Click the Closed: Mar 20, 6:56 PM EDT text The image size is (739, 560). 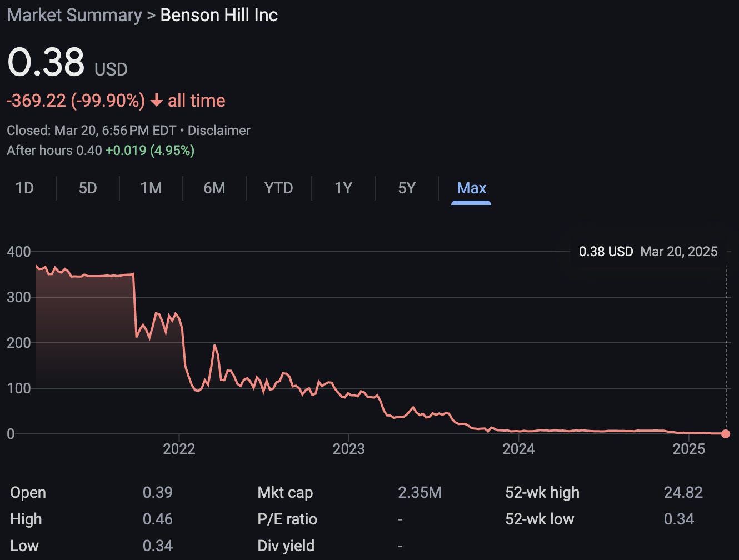[91, 131]
